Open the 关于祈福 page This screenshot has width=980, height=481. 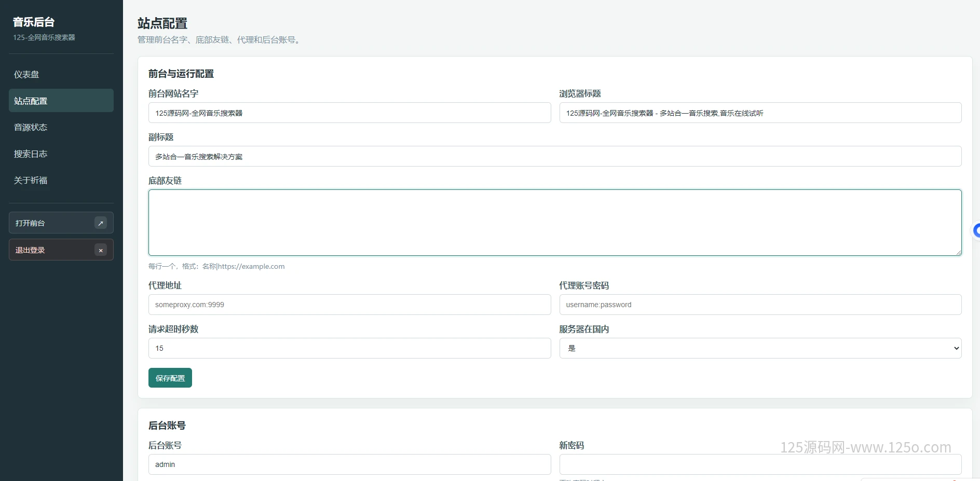(x=61, y=180)
